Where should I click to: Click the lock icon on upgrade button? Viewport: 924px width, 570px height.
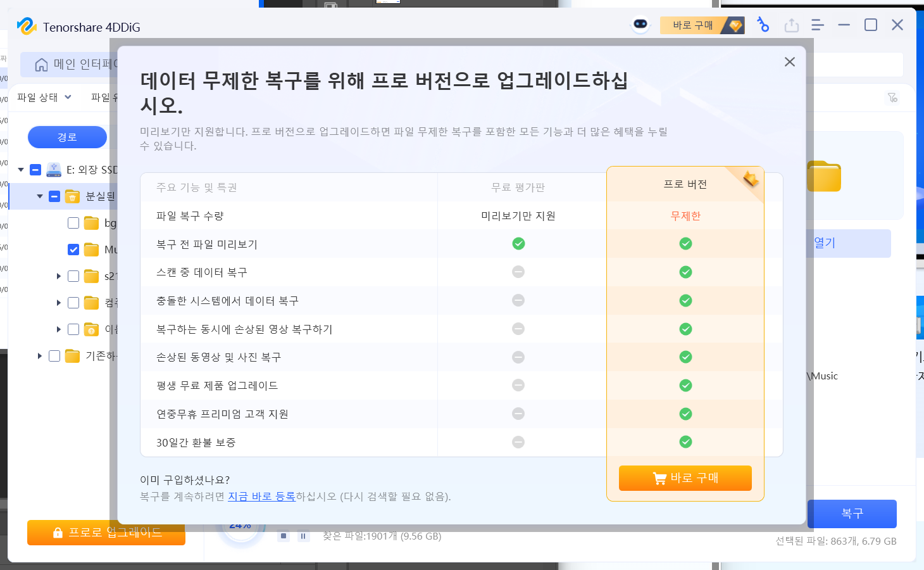coord(58,533)
